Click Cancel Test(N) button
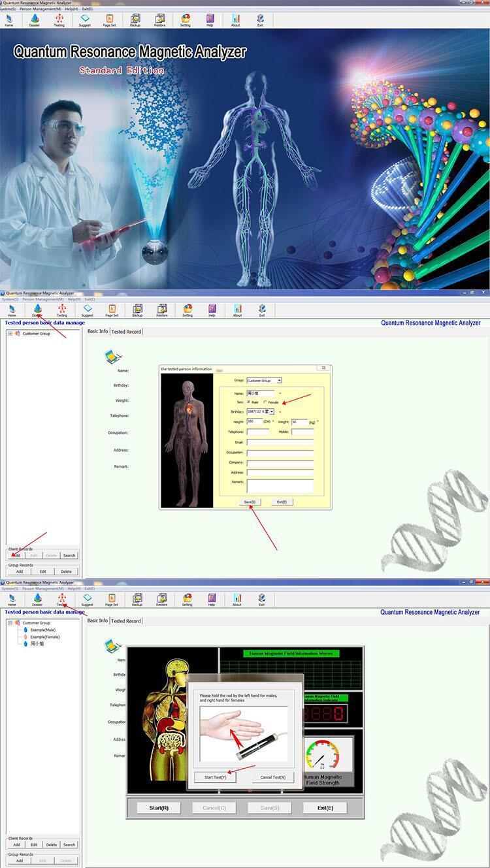The image size is (490, 868). tap(273, 777)
